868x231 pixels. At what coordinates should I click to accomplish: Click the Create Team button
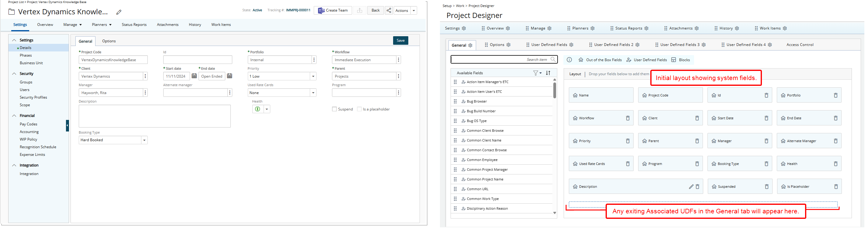click(x=333, y=10)
